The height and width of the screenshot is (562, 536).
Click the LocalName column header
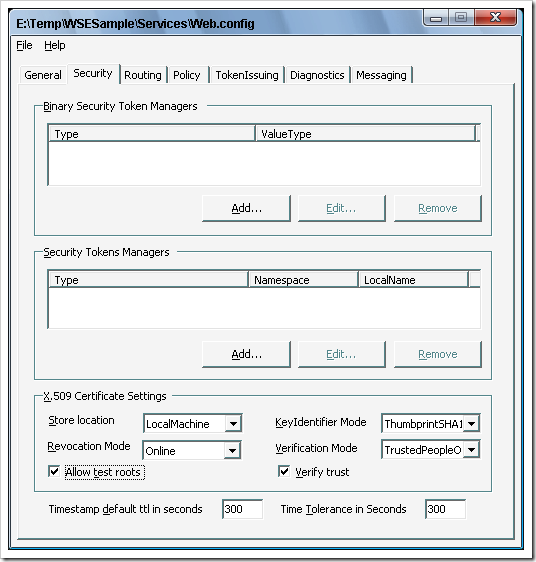pyautogui.click(x=413, y=280)
